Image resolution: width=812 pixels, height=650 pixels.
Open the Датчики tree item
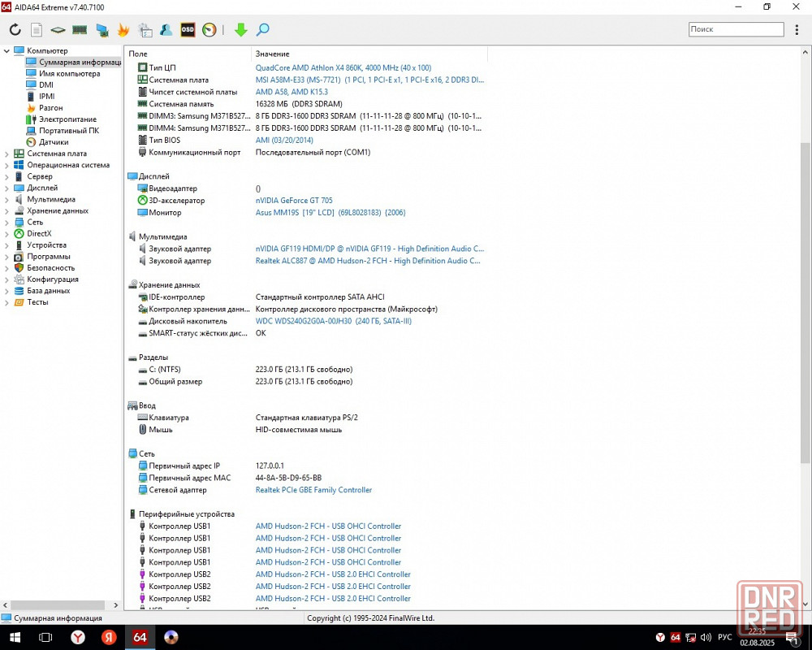click(x=54, y=142)
